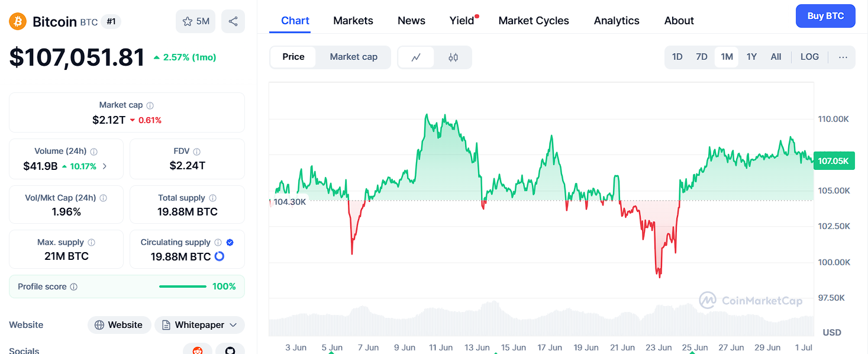Open the Website link button
868x354 pixels.
120,325
